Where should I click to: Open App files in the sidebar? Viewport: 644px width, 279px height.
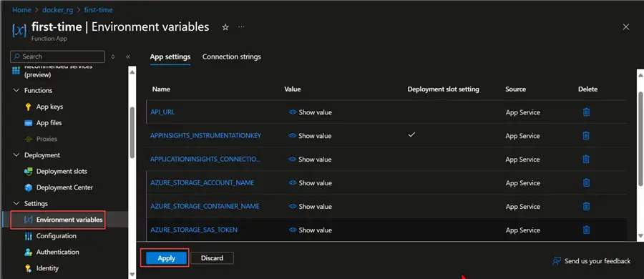49,123
